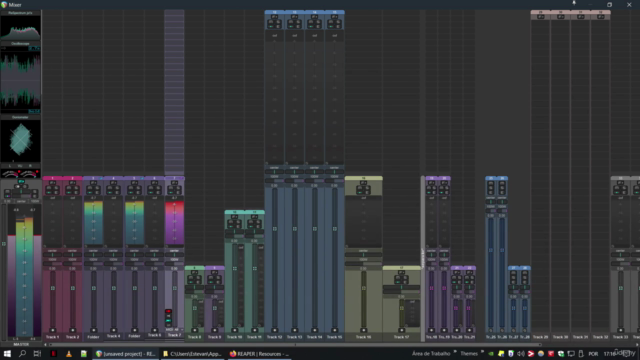Toggle the green monitoring button on Track 7
The image size is (640, 360).
pyautogui.click(x=168, y=321)
